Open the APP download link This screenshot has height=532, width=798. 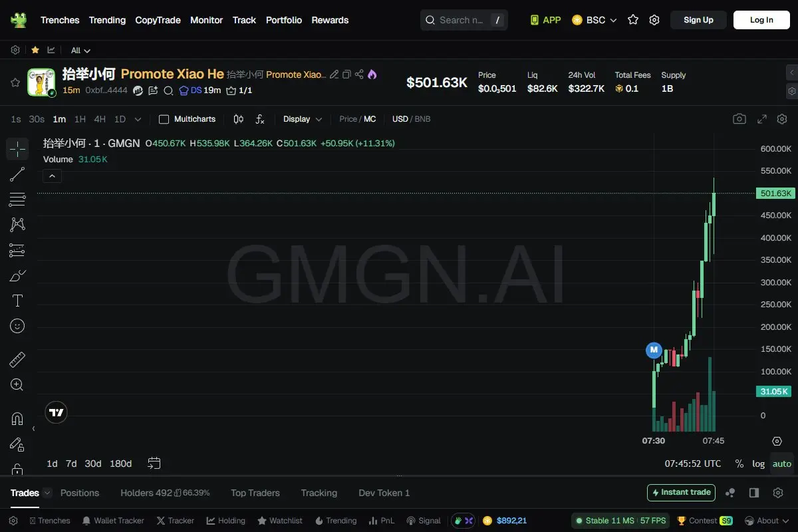(x=545, y=20)
